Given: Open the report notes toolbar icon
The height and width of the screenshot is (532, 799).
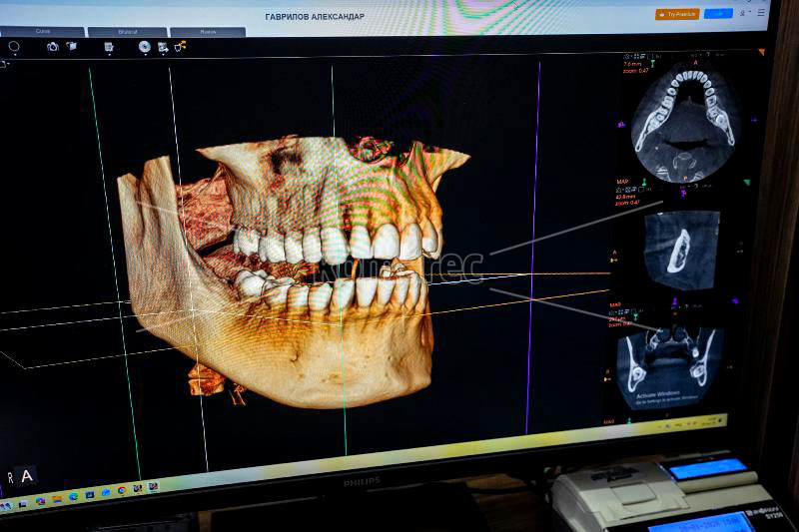Looking at the screenshot, I should [x=109, y=46].
